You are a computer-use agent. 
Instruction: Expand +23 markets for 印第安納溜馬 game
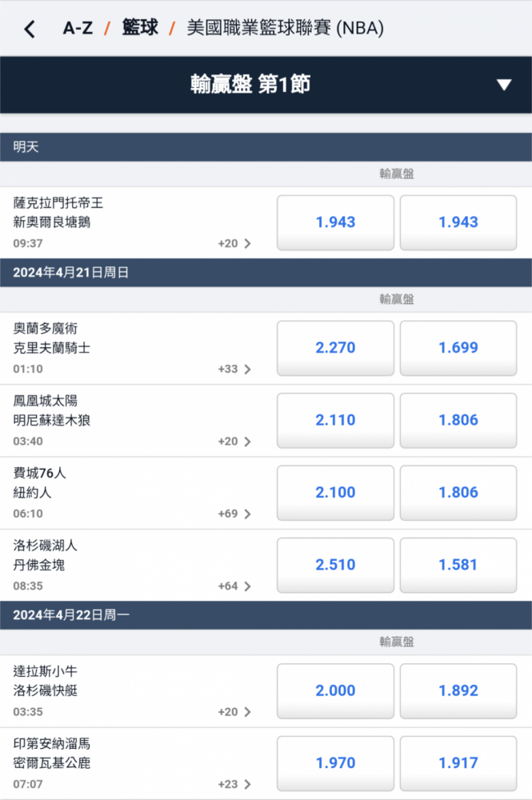[234, 784]
